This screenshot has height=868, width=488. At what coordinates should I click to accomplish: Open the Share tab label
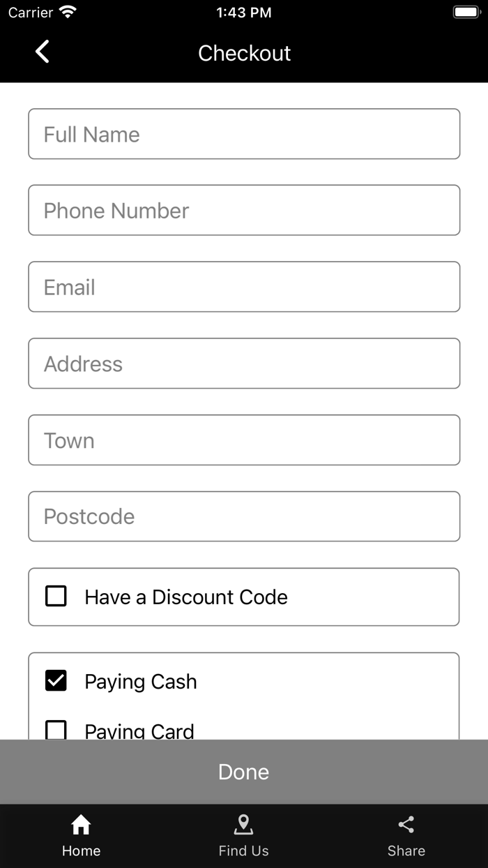(x=406, y=851)
